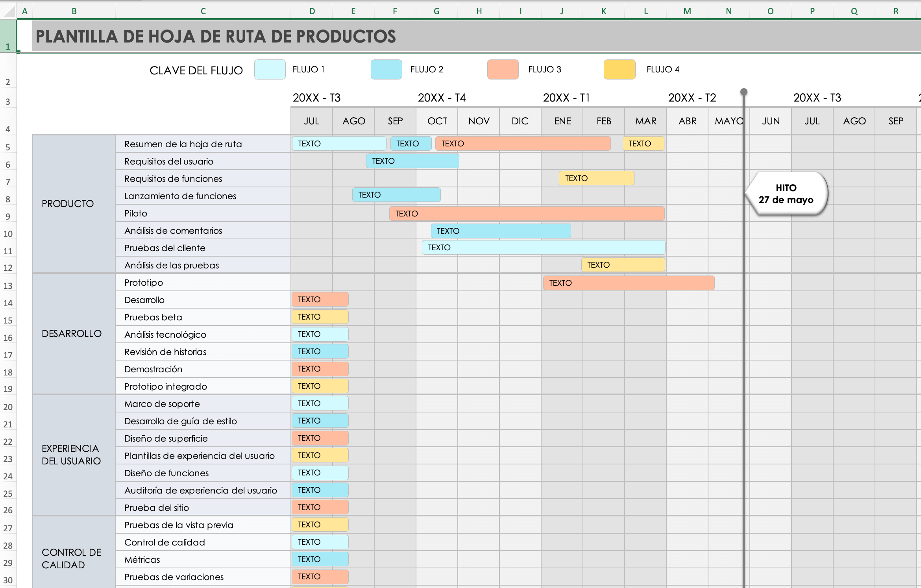Image resolution: width=921 pixels, height=588 pixels.
Task: Click the FLUJO 4 yellow swatch
Action: point(620,70)
